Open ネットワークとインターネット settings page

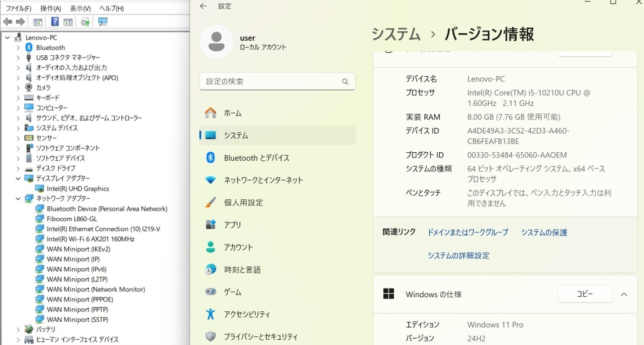click(263, 180)
